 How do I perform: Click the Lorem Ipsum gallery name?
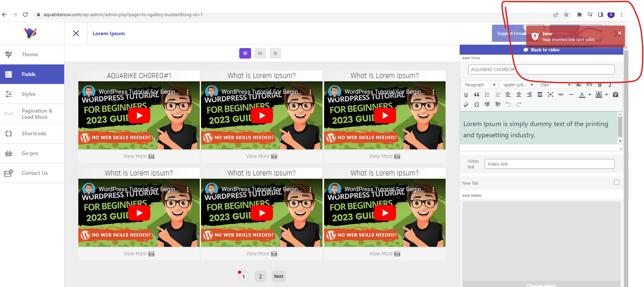click(109, 33)
